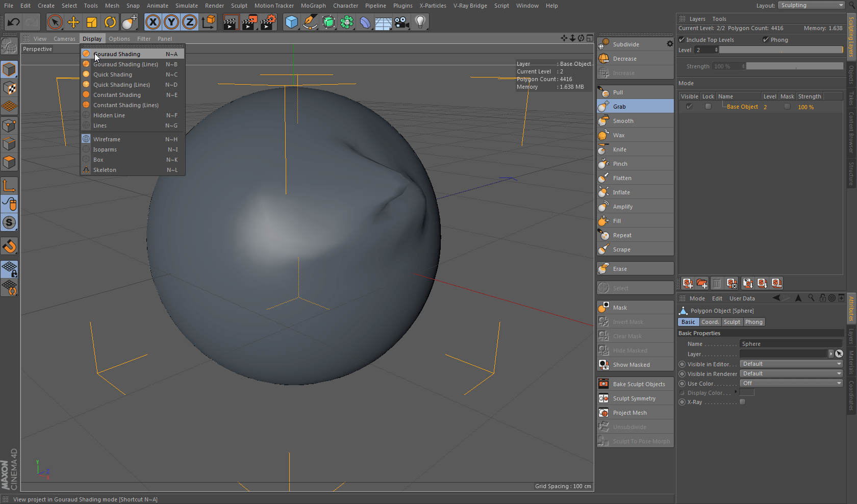Open Edit Render Settings icon

268,22
